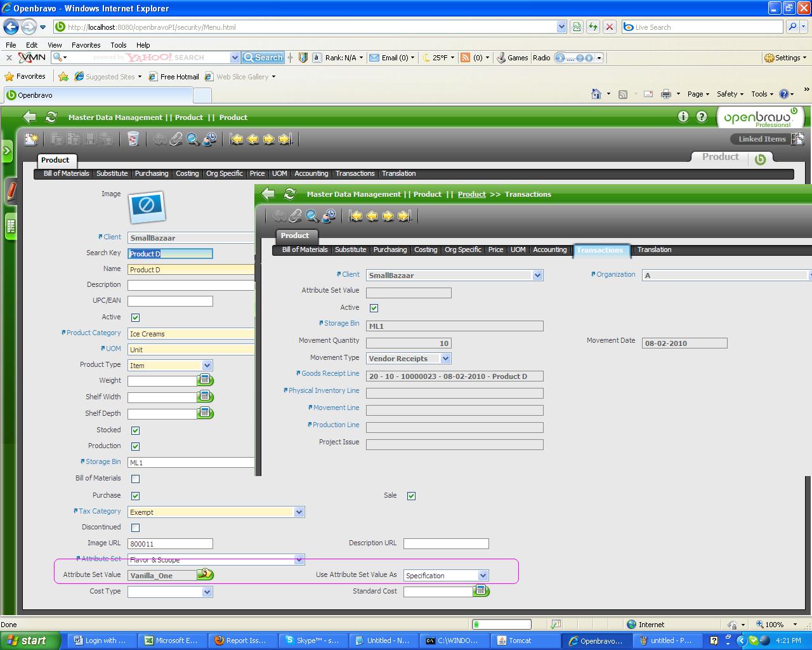Switch to form edit view pencil icon
The image size is (812, 650).
(x=11, y=190)
